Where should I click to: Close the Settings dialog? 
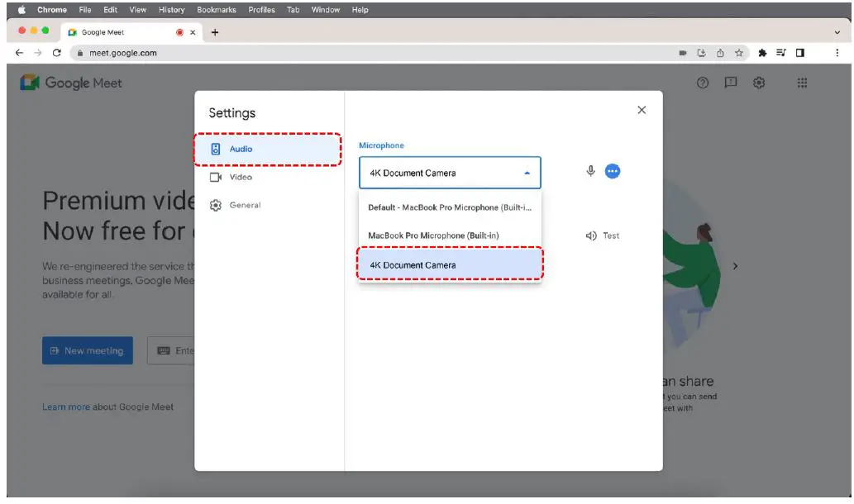pyautogui.click(x=642, y=110)
